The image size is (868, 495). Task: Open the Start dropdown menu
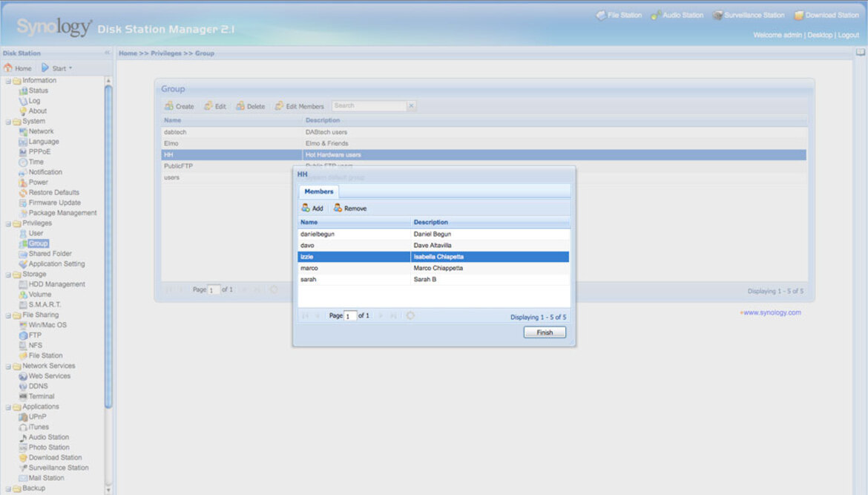pos(57,68)
